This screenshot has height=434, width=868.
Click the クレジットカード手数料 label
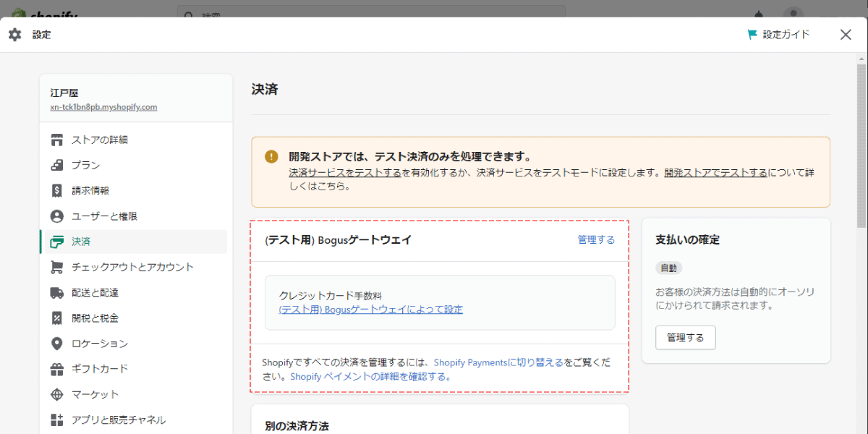tap(330, 296)
